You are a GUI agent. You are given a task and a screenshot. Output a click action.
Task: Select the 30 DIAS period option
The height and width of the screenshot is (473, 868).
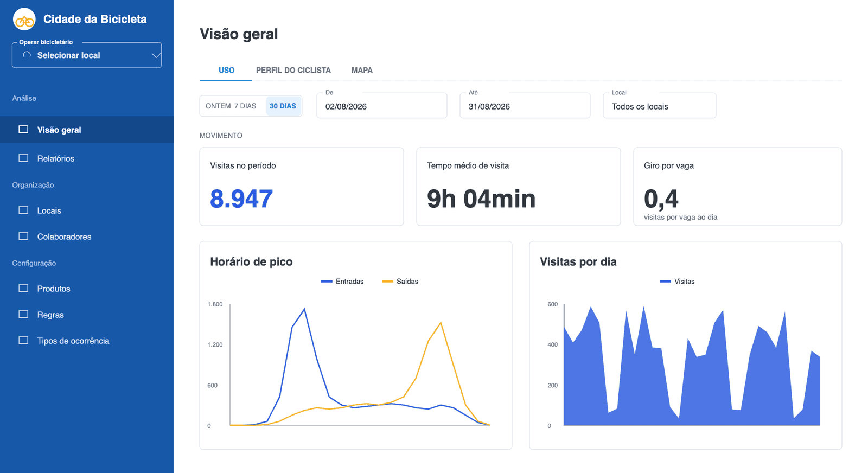[283, 106]
